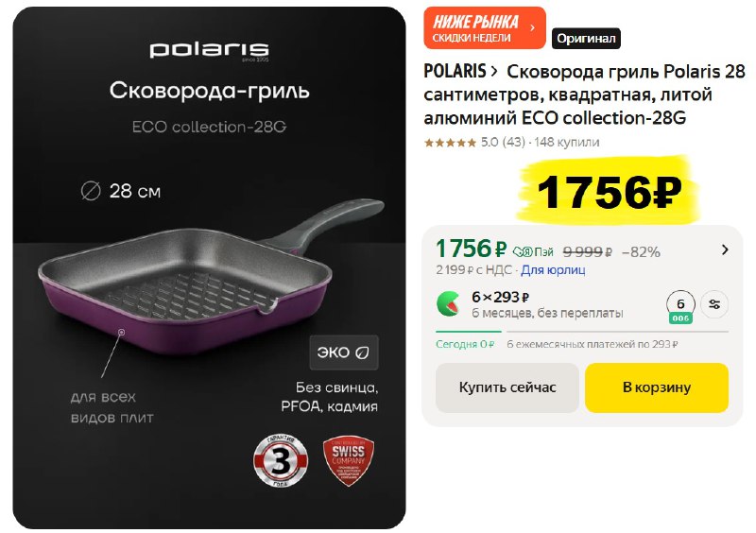Click the settings sliders icon near installment
Screen dimensions: 756x533
714,304
